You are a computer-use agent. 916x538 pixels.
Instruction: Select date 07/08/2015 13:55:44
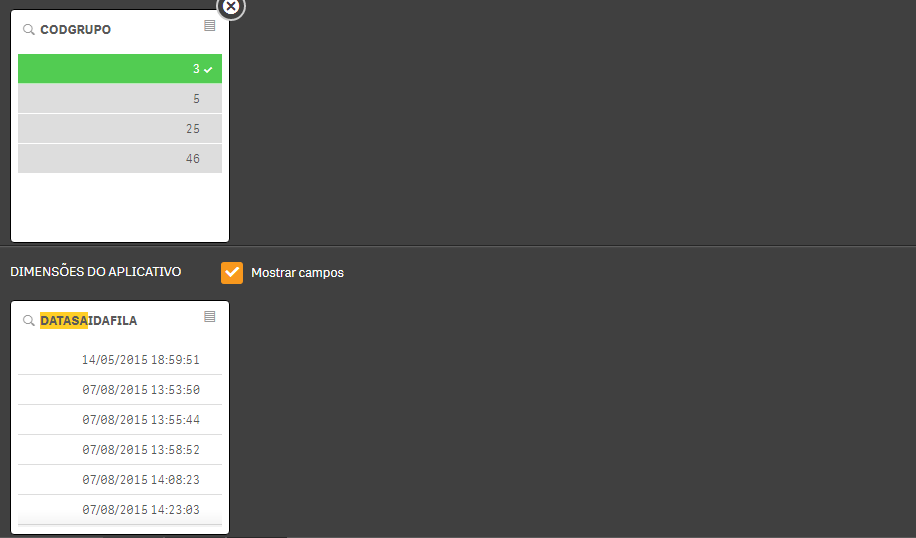click(x=120, y=419)
